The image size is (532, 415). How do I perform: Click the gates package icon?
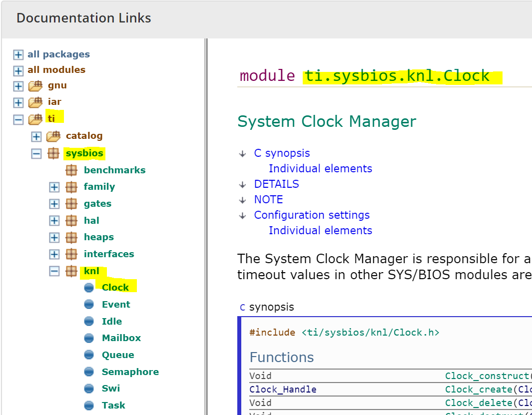coord(71,204)
